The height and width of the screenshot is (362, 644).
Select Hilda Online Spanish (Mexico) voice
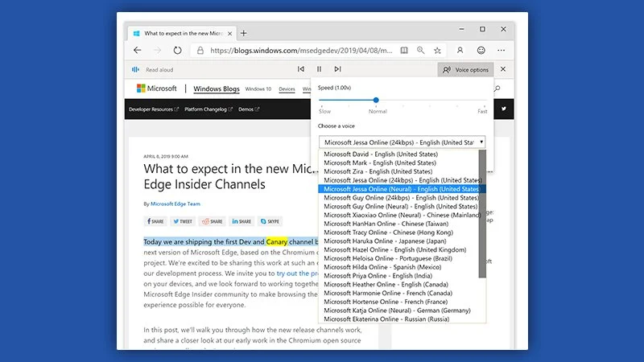pyautogui.click(x=398, y=267)
